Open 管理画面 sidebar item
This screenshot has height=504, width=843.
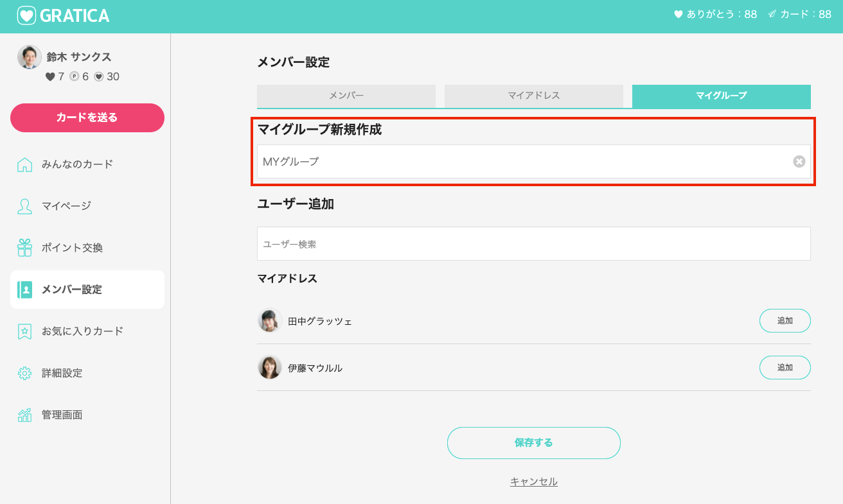click(87, 415)
